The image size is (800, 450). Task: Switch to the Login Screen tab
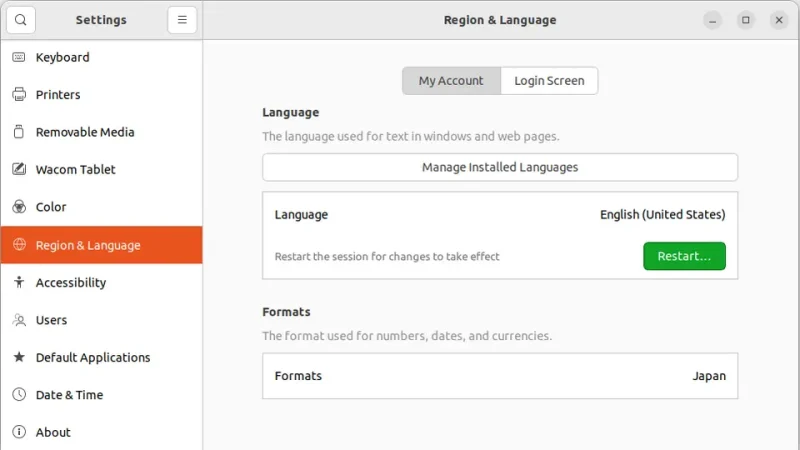click(549, 81)
